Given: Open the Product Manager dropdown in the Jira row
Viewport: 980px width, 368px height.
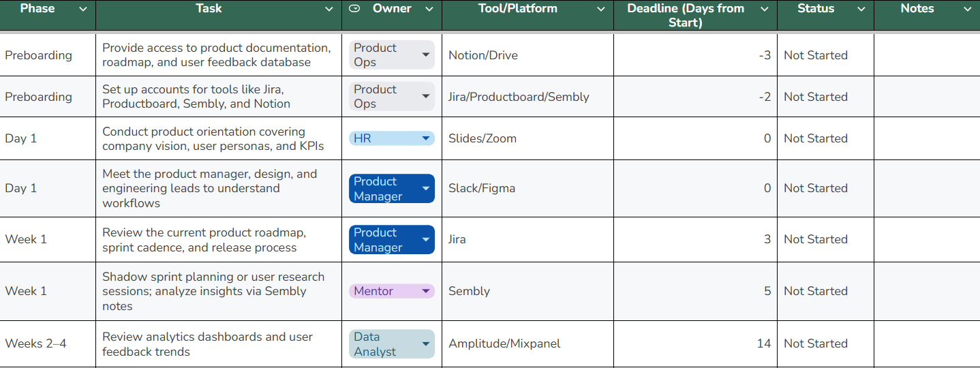Looking at the screenshot, I should point(391,240).
